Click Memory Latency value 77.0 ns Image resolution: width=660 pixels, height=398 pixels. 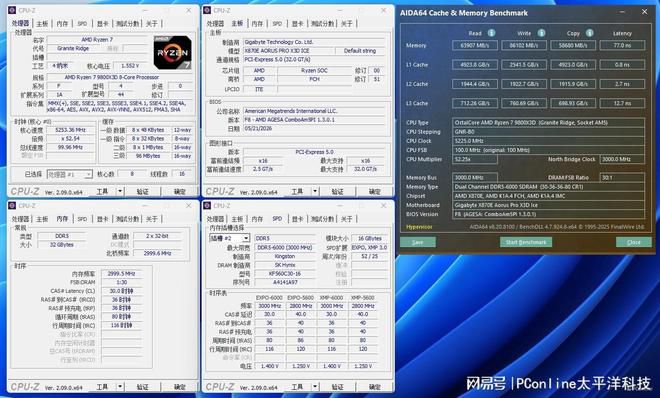pos(622,45)
